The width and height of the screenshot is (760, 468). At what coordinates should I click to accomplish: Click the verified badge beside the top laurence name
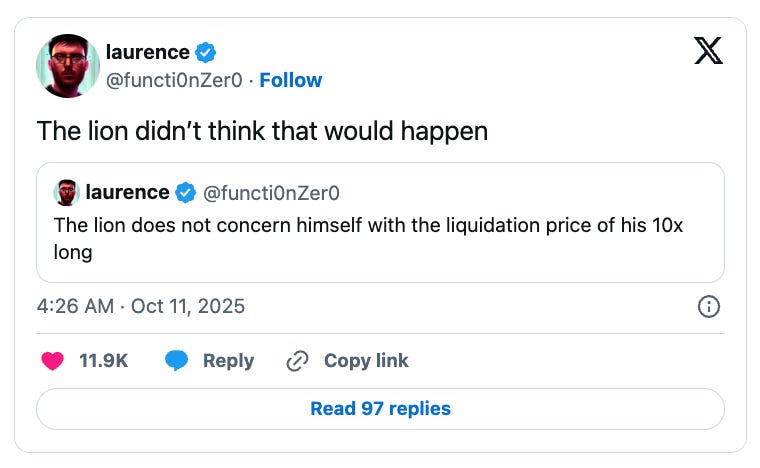tap(207, 53)
